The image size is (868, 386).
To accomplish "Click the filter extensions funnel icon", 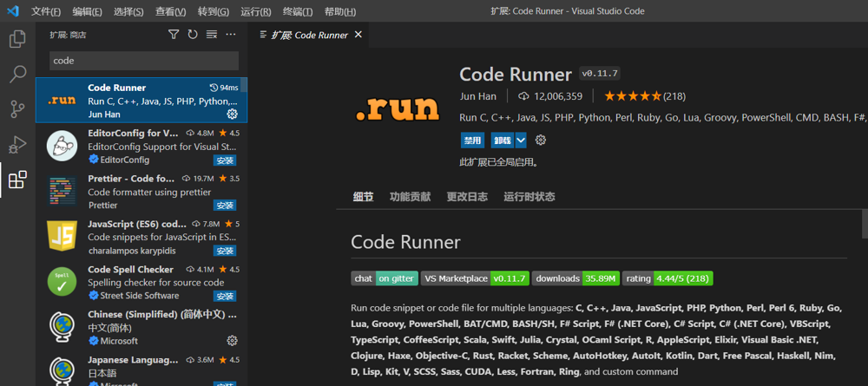I will [174, 35].
